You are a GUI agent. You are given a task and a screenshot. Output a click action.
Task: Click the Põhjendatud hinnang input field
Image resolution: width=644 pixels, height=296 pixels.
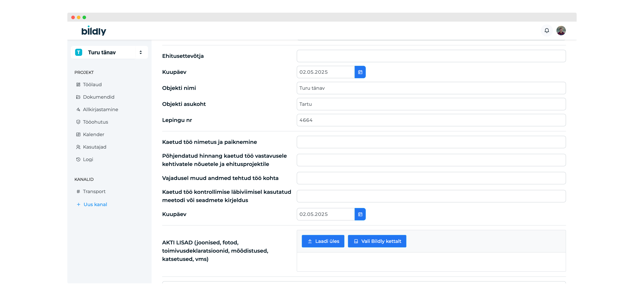(431, 160)
